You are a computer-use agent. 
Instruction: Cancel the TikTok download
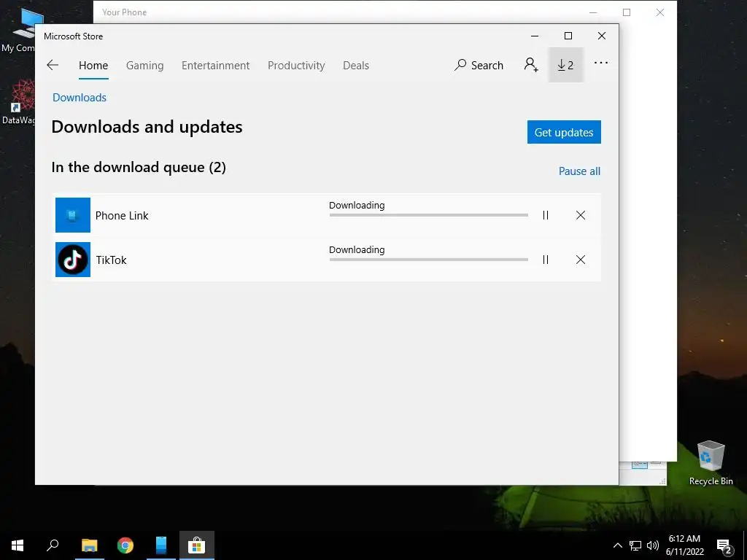[x=580, y=260]
